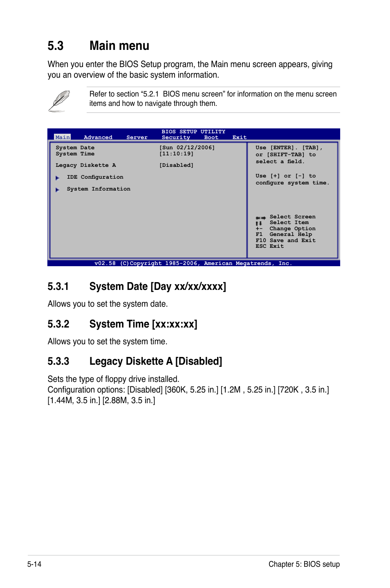Open the IDE Configuration submenu

click(x=95, y=177)
